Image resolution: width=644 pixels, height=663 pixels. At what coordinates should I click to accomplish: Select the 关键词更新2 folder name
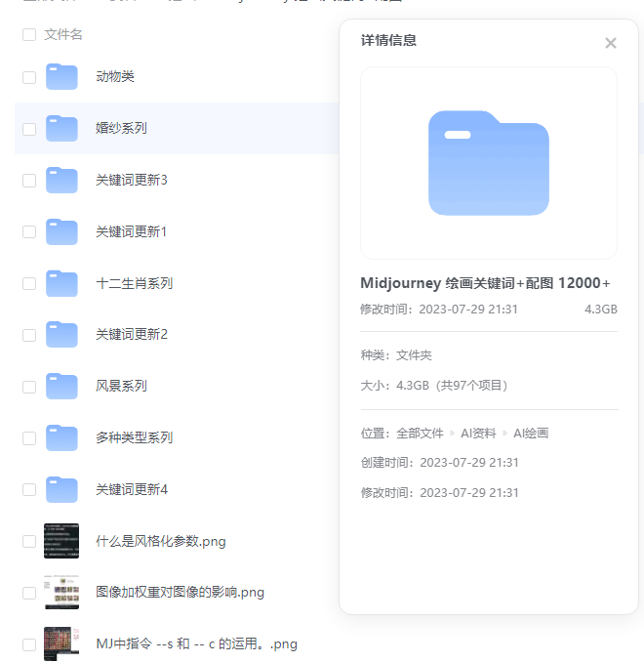pyautogui.click(x=132, y=335)
